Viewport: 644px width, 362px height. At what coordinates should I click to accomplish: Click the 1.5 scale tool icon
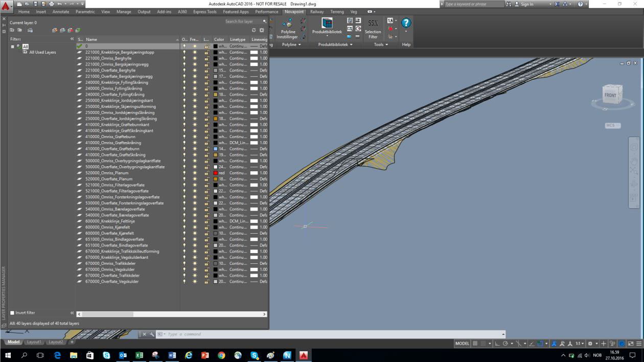391,20
